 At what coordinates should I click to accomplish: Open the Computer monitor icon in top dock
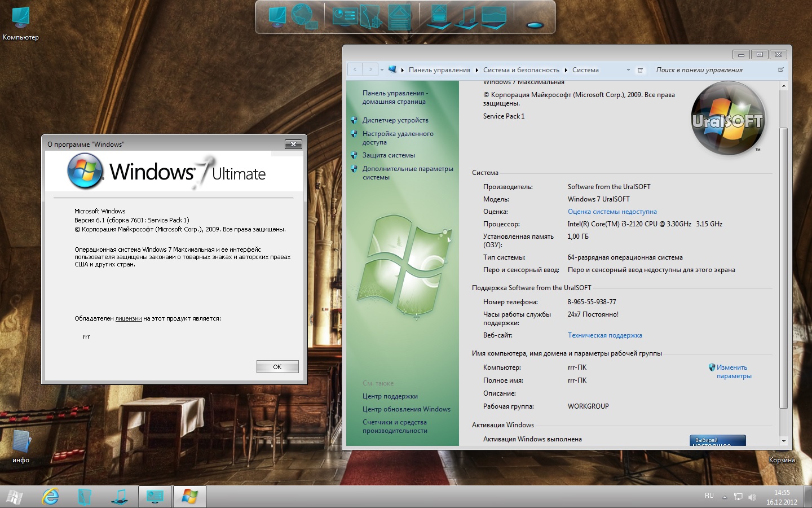click(x=278, y=16)
